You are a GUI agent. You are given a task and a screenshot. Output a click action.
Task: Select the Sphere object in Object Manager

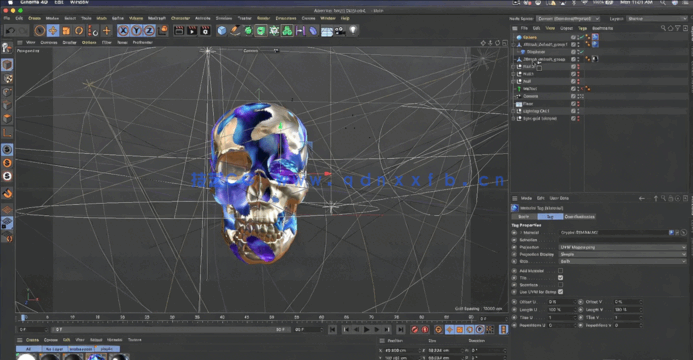click(529, 37)
